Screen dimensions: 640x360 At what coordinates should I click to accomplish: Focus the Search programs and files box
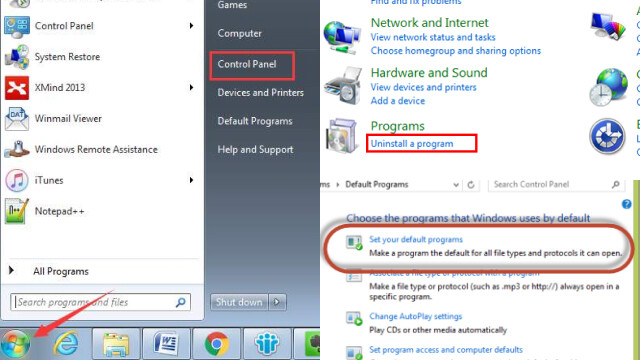pos(100,302)
